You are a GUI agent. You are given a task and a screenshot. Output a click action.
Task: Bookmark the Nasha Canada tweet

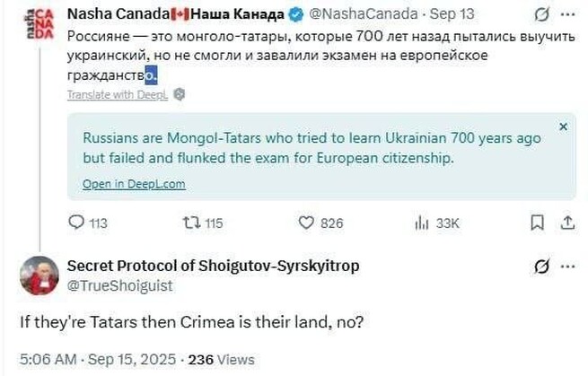537,223
